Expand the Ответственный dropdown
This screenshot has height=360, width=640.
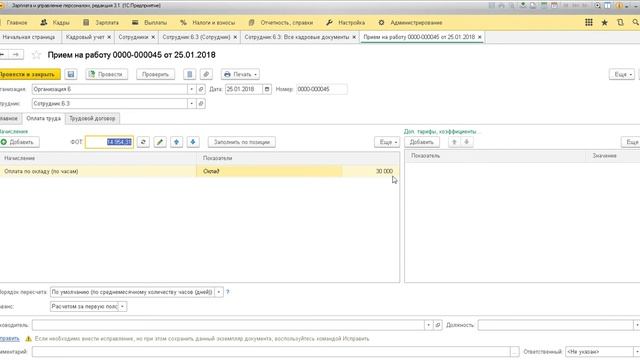tap(636, 351)
